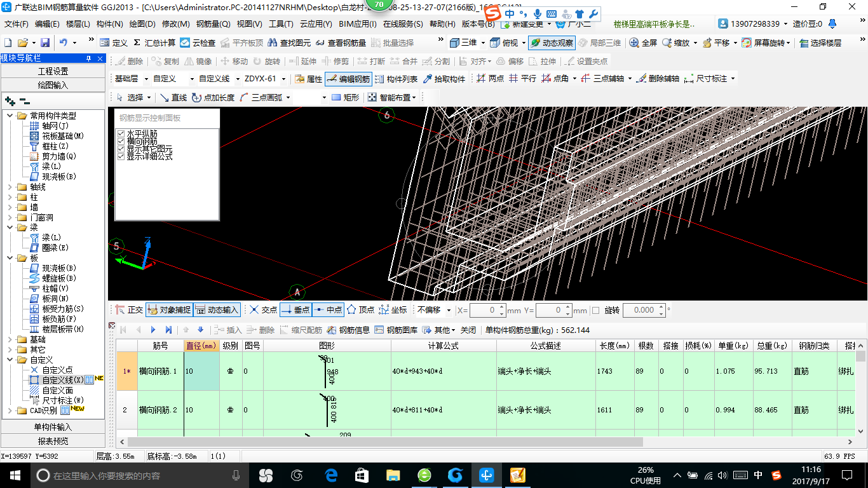Choose the 直线 line drawing tool
The width and height of the screenshot is (868, 488).
point(173,97)
